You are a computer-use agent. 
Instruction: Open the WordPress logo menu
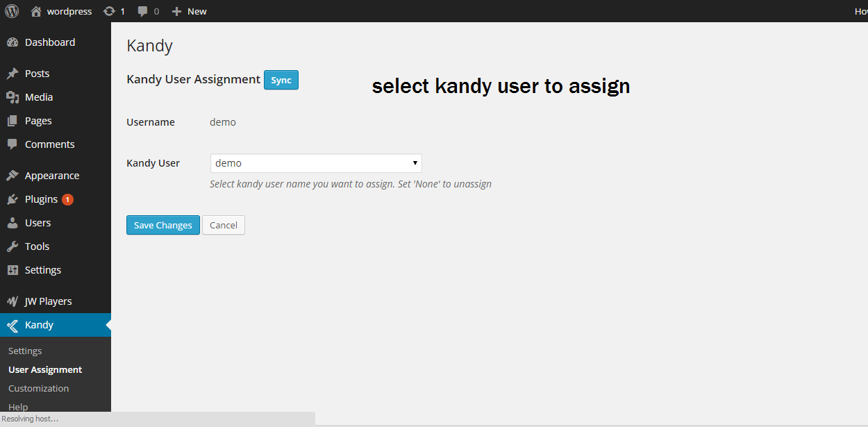12,11
